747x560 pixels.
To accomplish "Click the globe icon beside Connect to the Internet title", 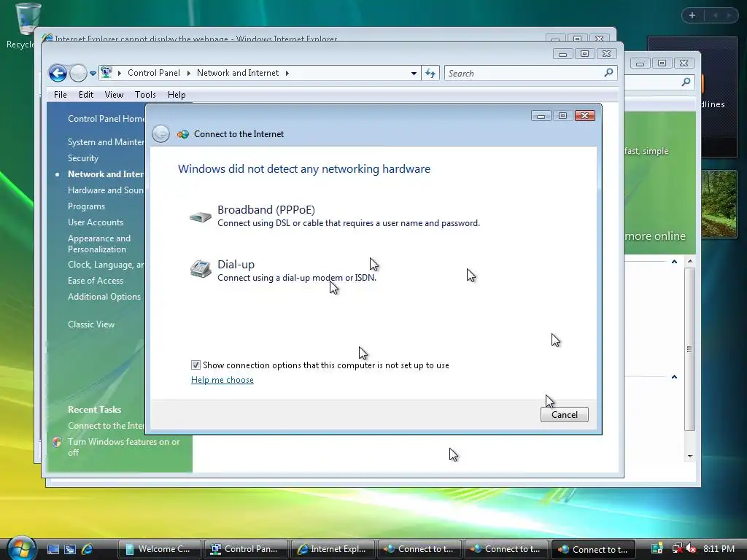I will (x=183, y=134).
